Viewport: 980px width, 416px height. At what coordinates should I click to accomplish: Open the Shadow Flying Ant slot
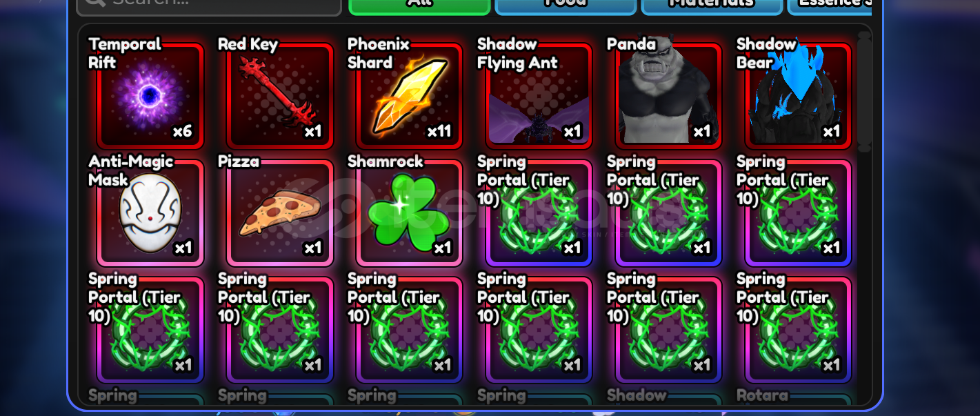coord(539,95)
